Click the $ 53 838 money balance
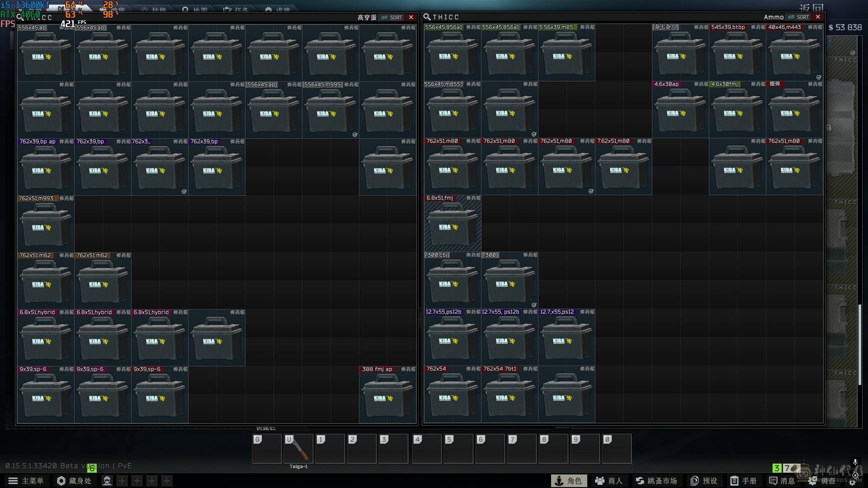 pos(845,28)
